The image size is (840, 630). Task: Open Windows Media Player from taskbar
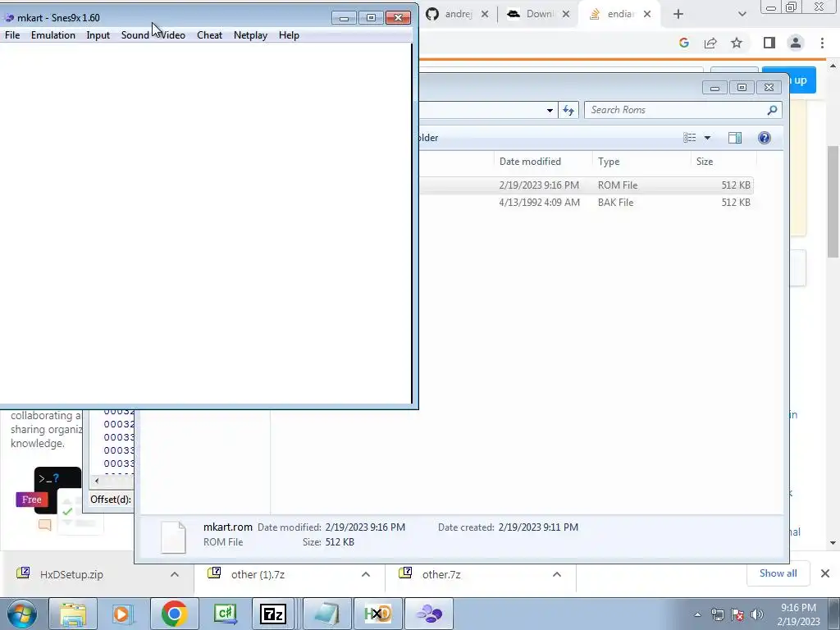tap(122, 614)
